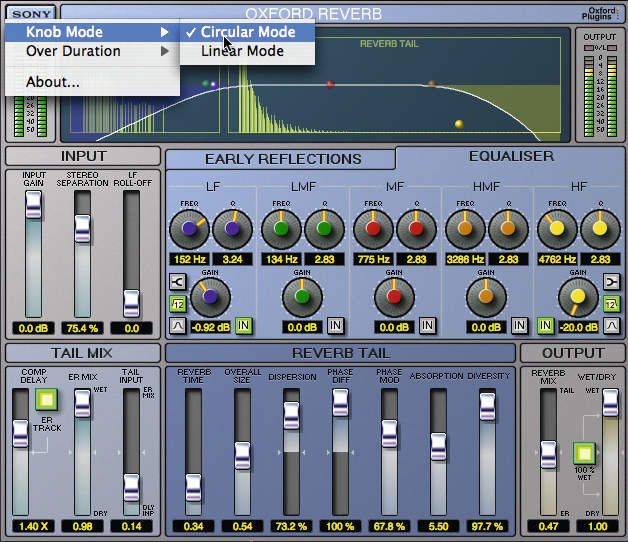This screenshot has width=628, height=542.
Task: Click the HF band shelf shape icon
Action: tap(611, 282)
